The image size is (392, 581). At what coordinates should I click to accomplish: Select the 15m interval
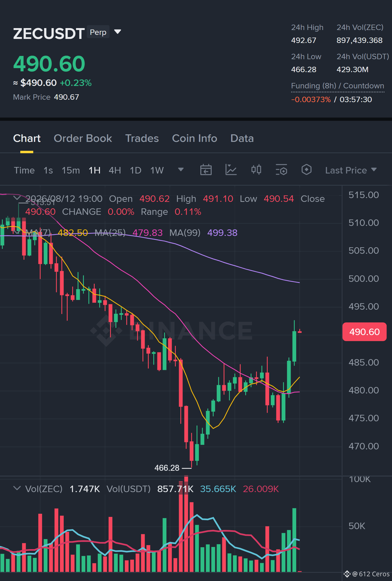pyautogui.click(x=71, y=170)
